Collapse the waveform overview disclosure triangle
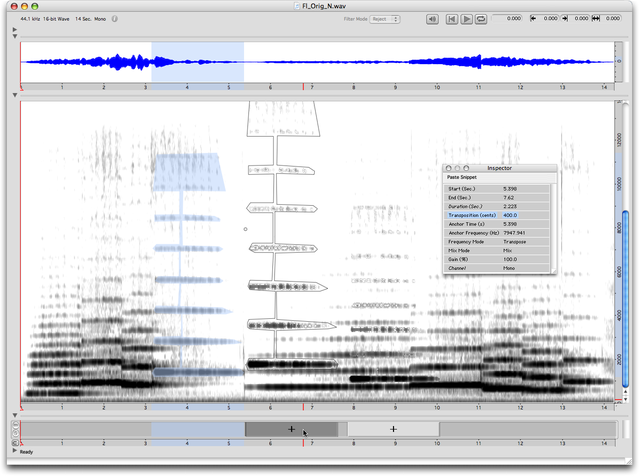This screenshot has width=639, height=476. (14, 38)
